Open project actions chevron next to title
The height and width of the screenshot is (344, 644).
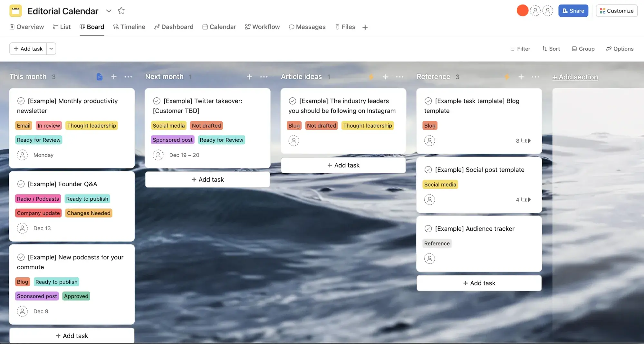click(109, 11)
